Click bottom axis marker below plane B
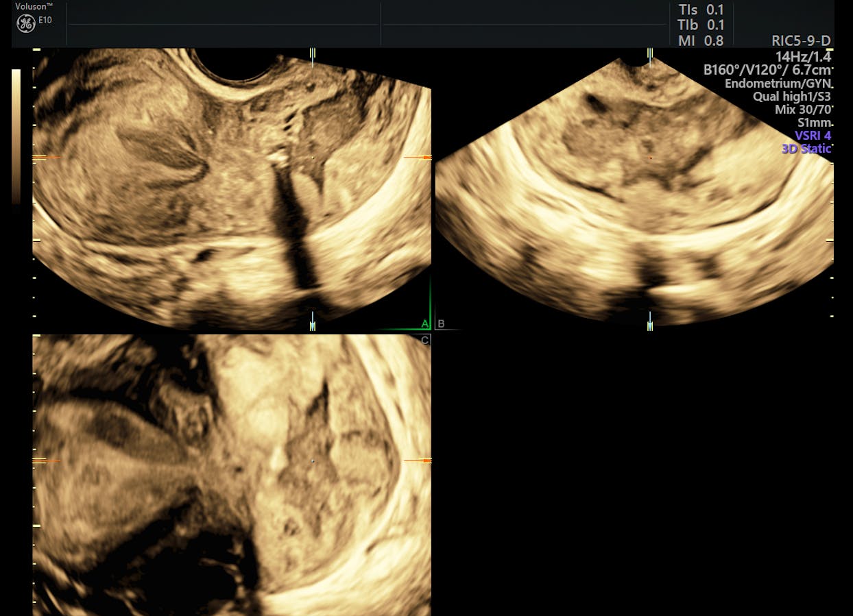Viewport: 853px width, 616px height. click(650, 321)
